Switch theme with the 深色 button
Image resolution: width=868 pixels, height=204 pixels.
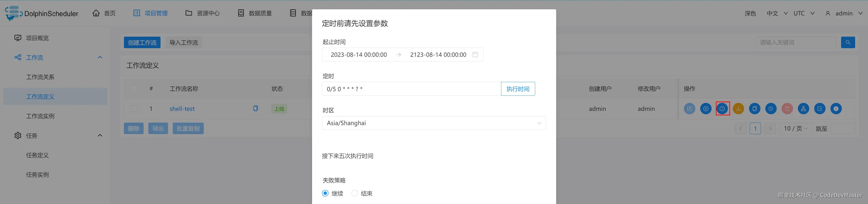(750, 14)
